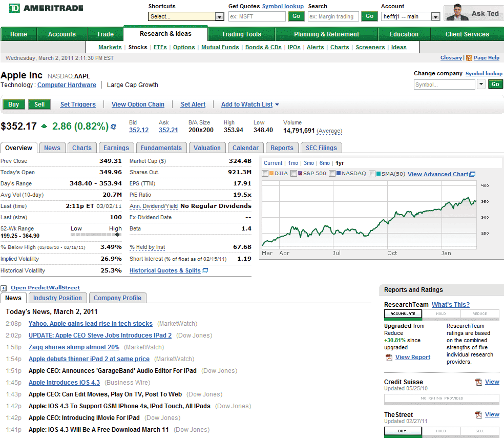Click the TheStreet PDF icon
The image size is (504, 441).
pyautogui.click(x=478, y=415)
